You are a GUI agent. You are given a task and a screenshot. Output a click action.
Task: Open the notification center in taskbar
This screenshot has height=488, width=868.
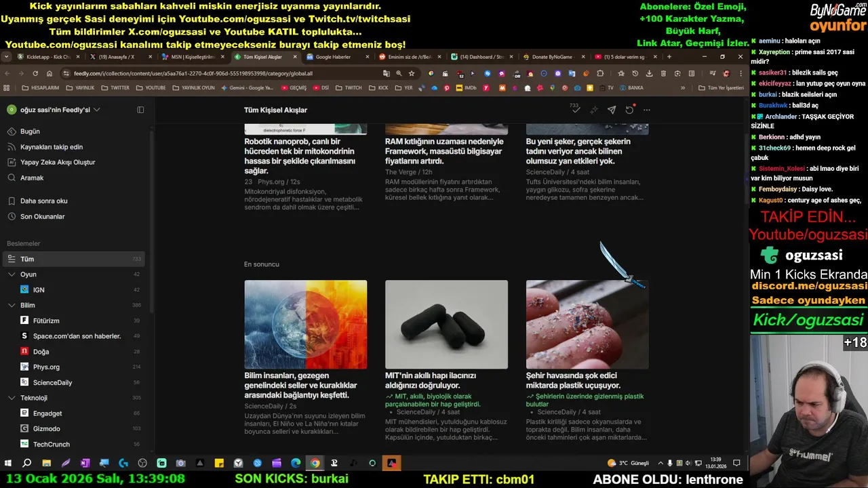[736, 463]
